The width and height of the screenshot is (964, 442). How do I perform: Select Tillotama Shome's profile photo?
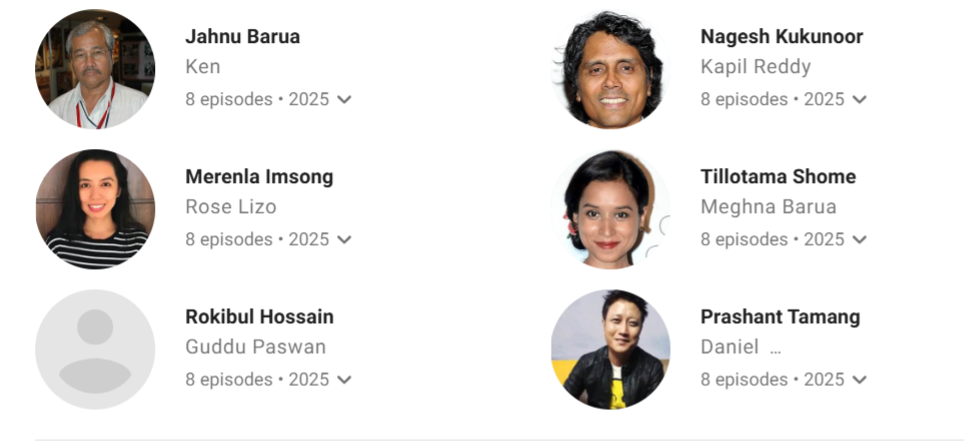611,209
